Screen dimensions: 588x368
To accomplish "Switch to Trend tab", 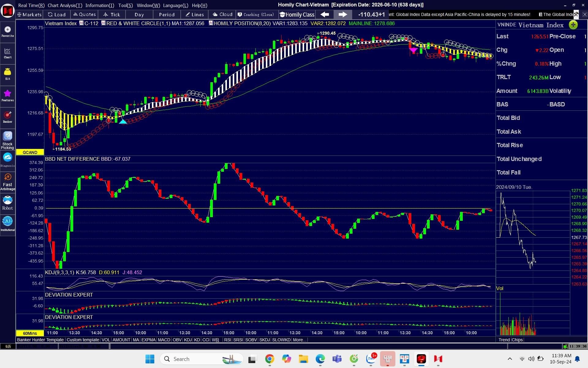I will click(x=504, y=340).
